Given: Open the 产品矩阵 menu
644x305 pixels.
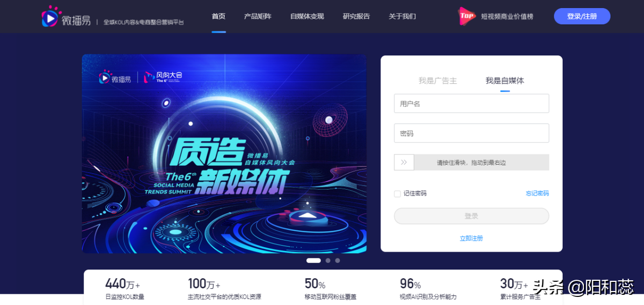Looking at the screenshot, I should [x=258, y=16].
